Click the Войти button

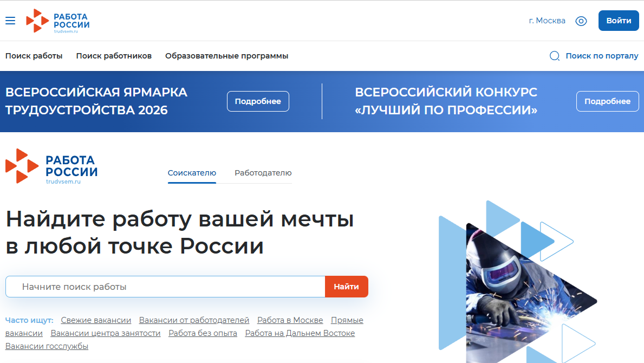pyautogui.click(x=619, y=21)
